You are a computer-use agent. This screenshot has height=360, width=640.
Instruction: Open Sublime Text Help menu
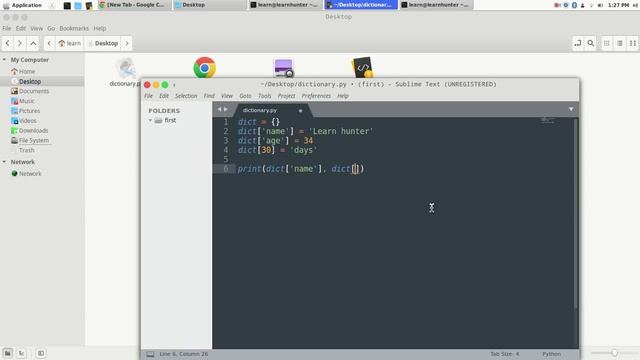coord(343,96)
